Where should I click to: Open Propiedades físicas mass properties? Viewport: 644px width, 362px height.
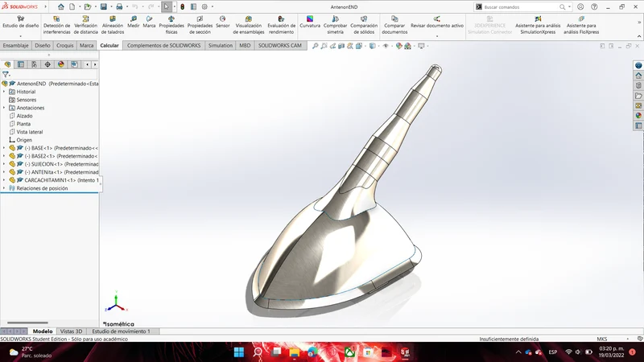pyautogui.click(x=171, y=25)
